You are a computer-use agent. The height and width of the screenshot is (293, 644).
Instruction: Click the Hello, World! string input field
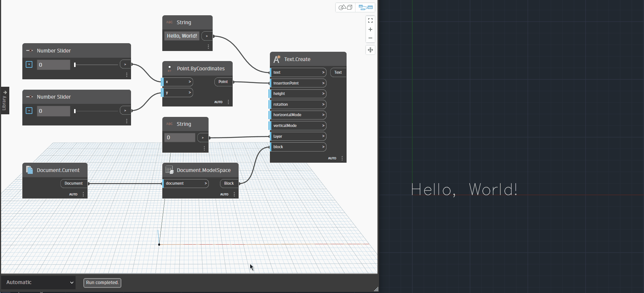[x=182, y=36]
